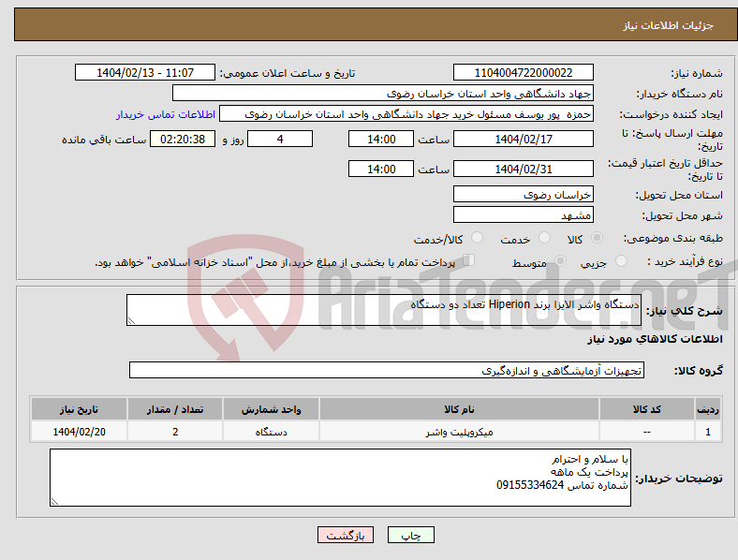The width and height of the screenshot is (738, 560).
Task: Click remaining days field showing 4
Action: point(280,139)
